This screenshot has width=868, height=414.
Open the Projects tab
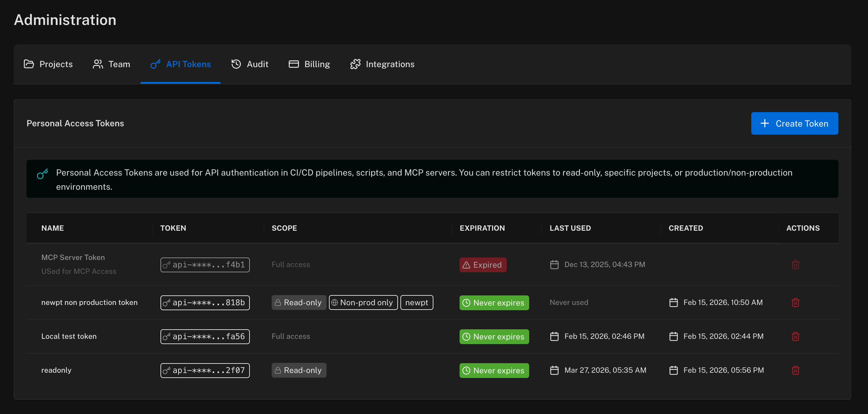click(x=48, y=64)
